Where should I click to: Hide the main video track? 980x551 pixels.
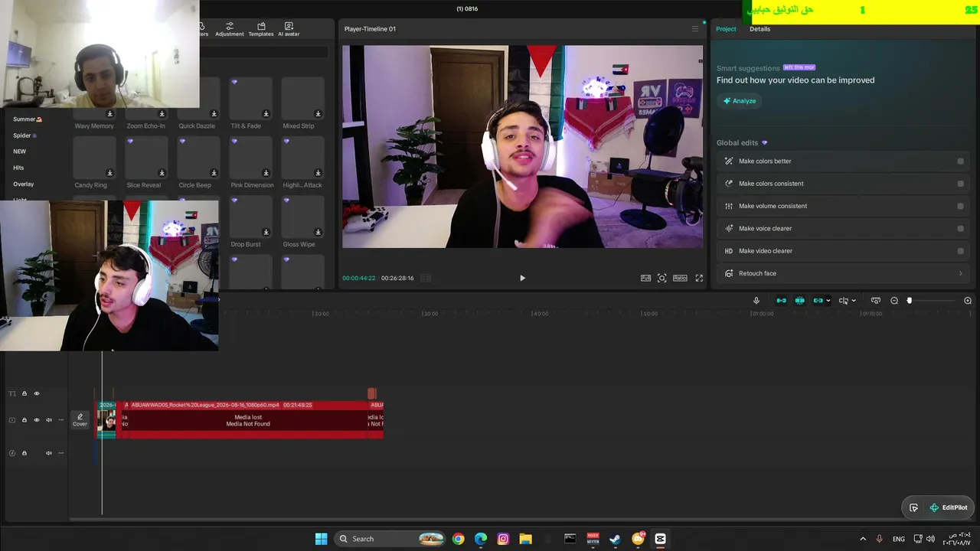tap(36, 420)
